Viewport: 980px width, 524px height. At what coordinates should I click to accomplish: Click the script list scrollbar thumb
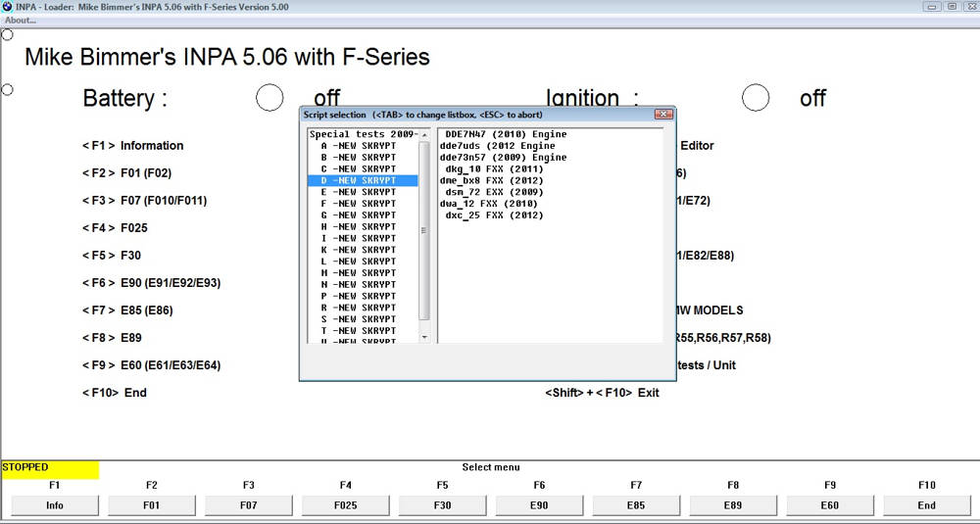pyautogui.click(x=424, y=230)
